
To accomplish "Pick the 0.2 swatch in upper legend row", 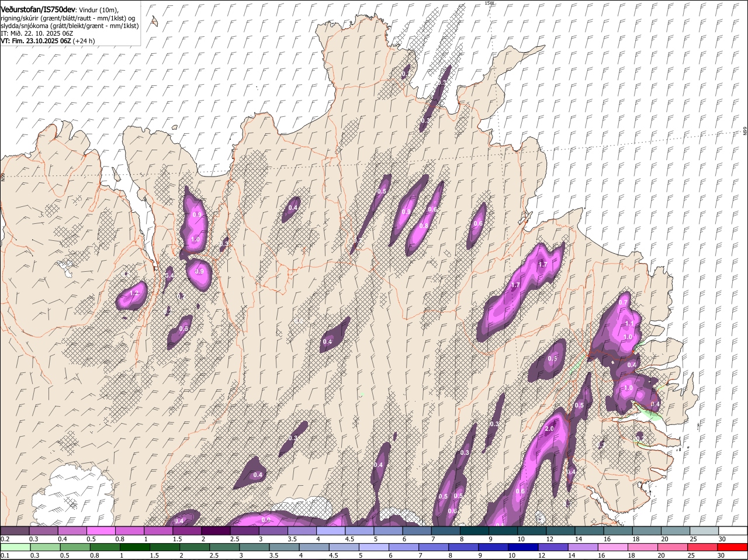I will (x=15, y=530).
